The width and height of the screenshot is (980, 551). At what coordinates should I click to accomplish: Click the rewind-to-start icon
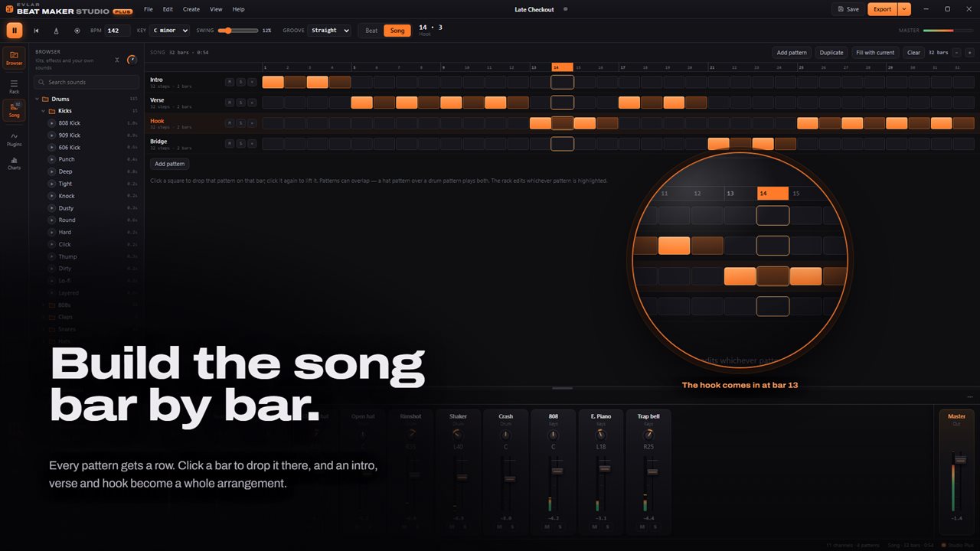37,31
